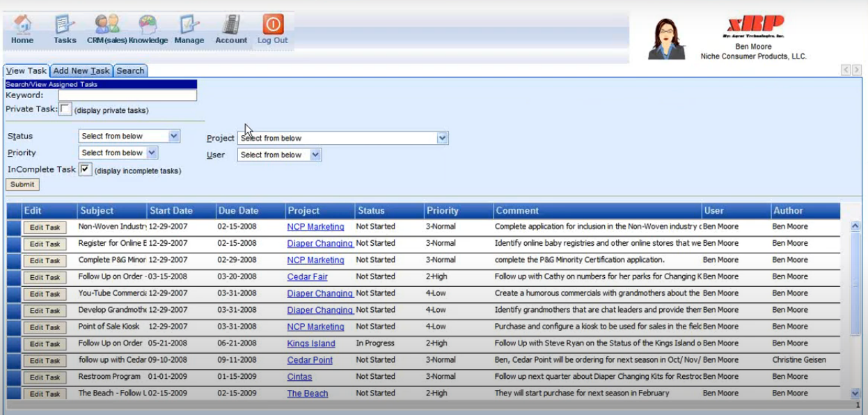Screen dimensions: 868x415
Task: Click the right arrow tab scroller
Action: click(857, 70)
